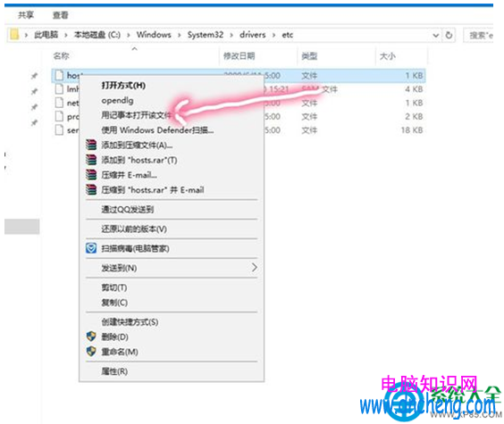This screenshot has width=504, height=424.
Task: Choose 扫描病毒(电脑管家)
Action: [x=135, y=248]
